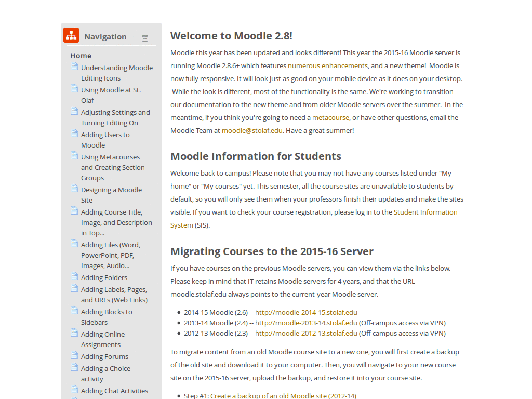The image size is (532, 399).
Task: Click page icon beside Adding a Choice activity
Action: pyautogui.click(x=74, y=367)
